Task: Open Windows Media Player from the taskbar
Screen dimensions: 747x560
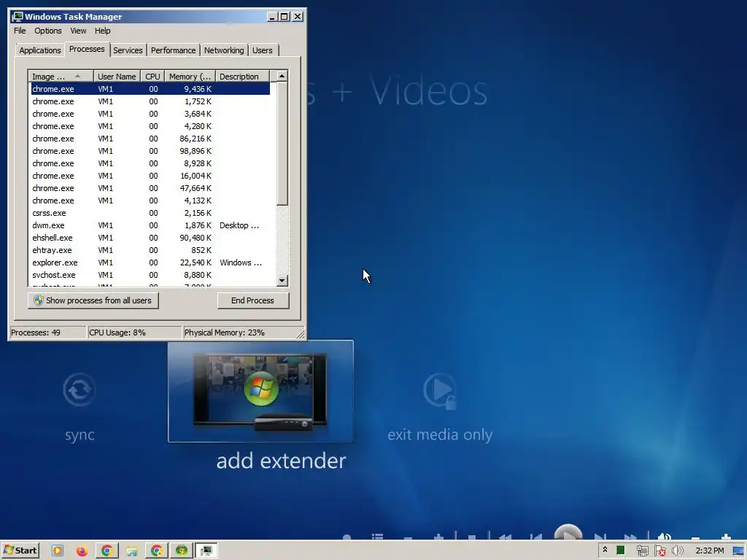Action: pos(57,551)
